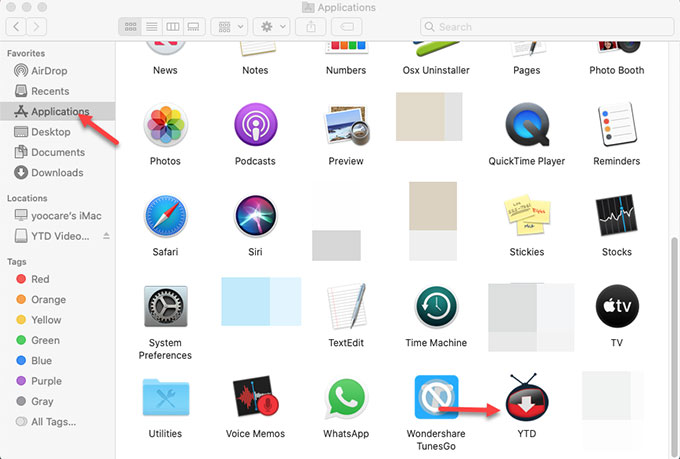Click into the Search field
680x459 pixels.
[x=547, y=27]
